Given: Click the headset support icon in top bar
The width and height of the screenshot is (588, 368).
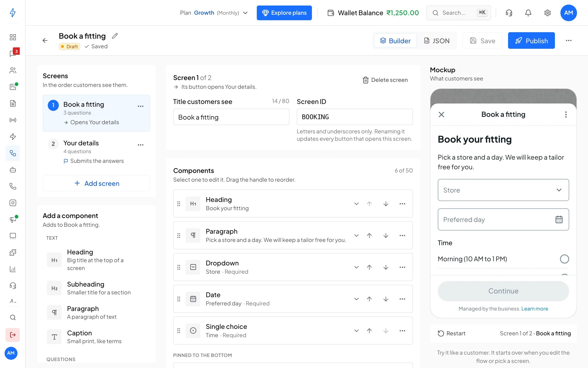Looking at the screenshot, I should (509, 13).
